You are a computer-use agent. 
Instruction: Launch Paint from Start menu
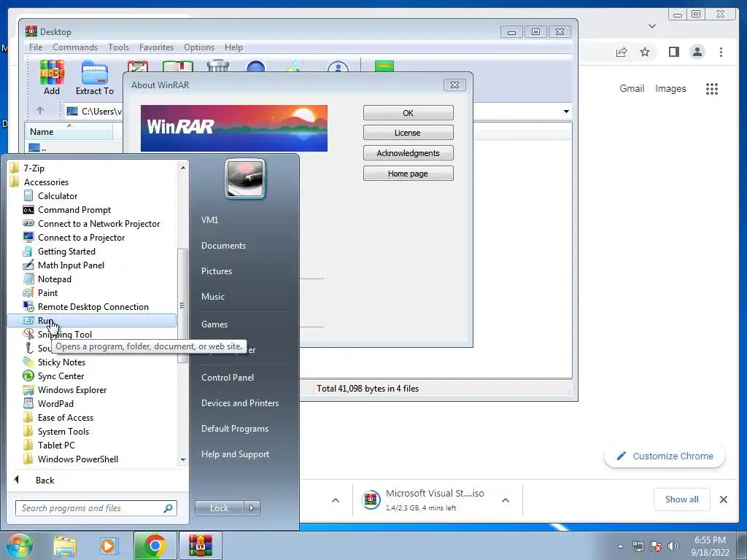[x=47, y=292]
